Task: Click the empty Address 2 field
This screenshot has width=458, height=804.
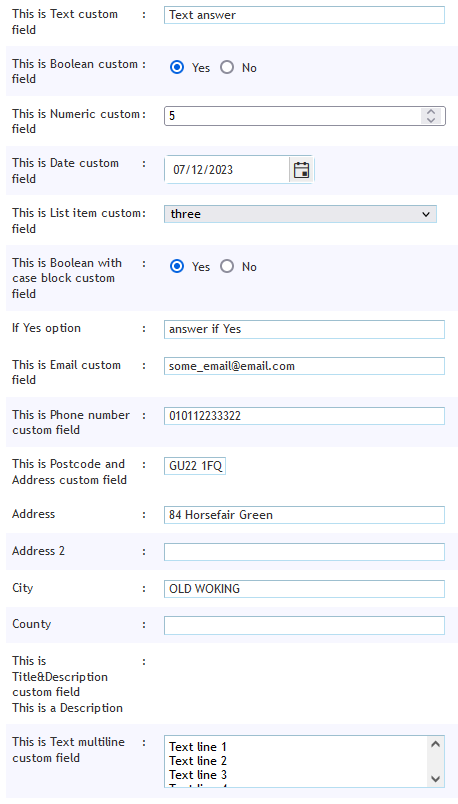Action: pos(304,552)
